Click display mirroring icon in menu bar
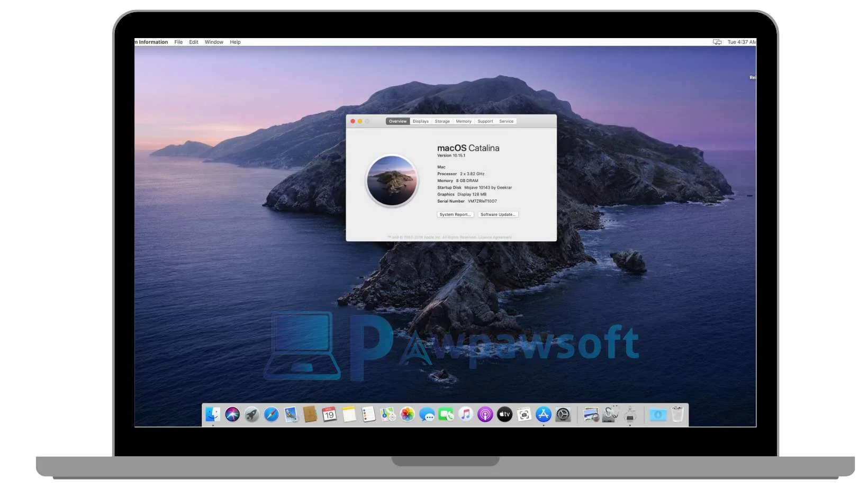Image resolution: width=868 pixels, height=489 pixels. 717,42
